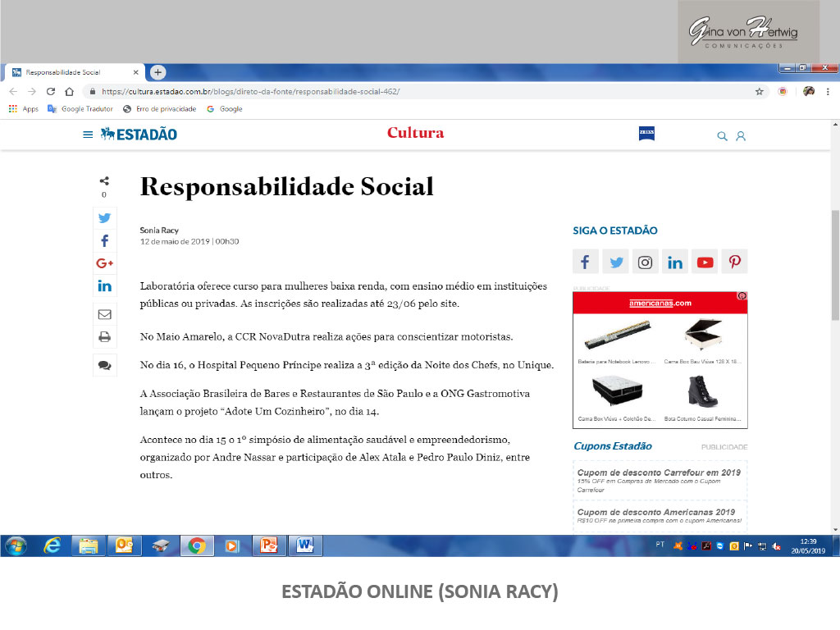Open the site search magnifier

(722, 136)
